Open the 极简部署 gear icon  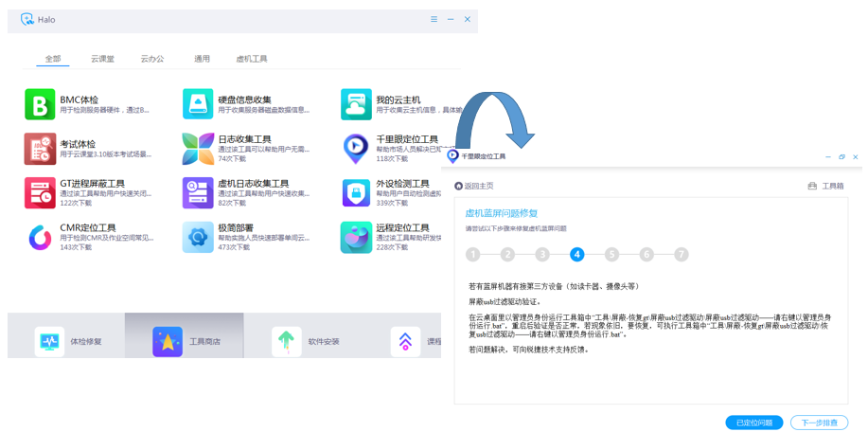198,237
